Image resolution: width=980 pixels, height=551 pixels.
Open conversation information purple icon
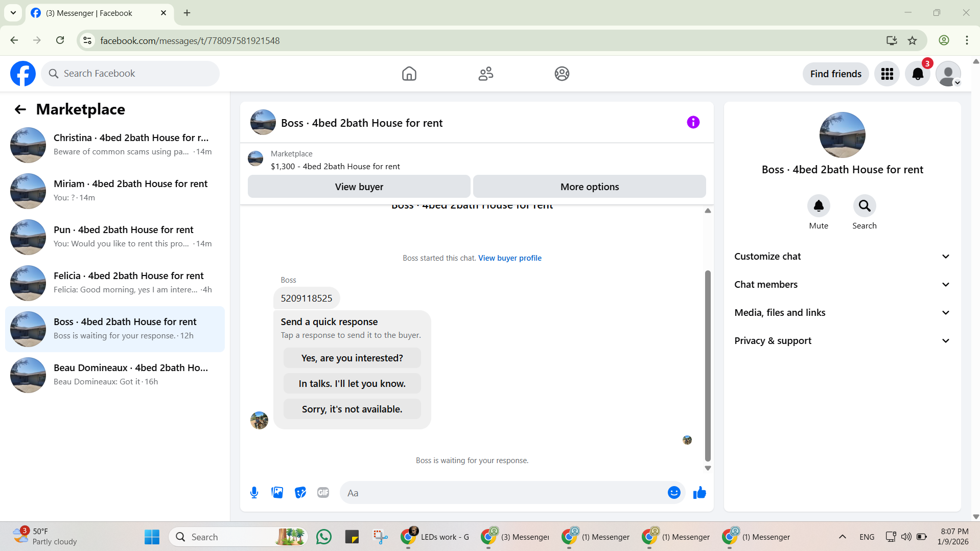click(x=693, y=122)
